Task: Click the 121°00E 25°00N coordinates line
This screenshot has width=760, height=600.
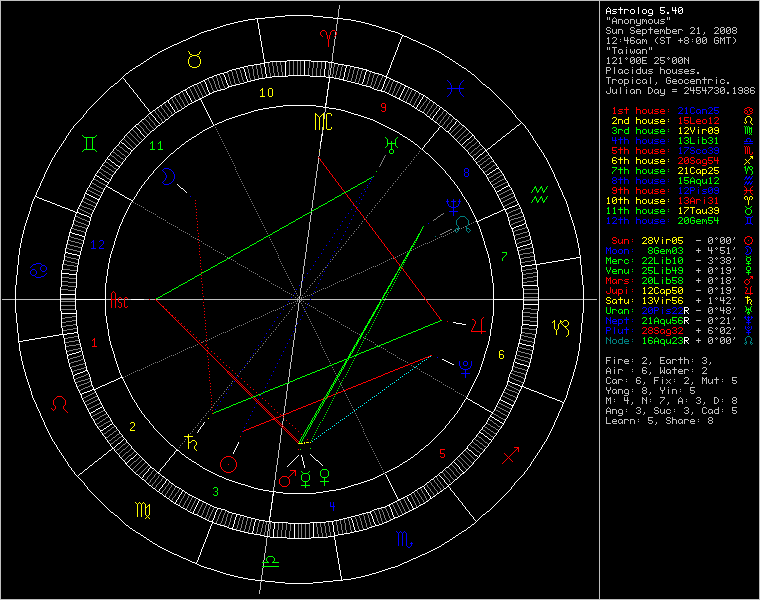Action: 647,61
